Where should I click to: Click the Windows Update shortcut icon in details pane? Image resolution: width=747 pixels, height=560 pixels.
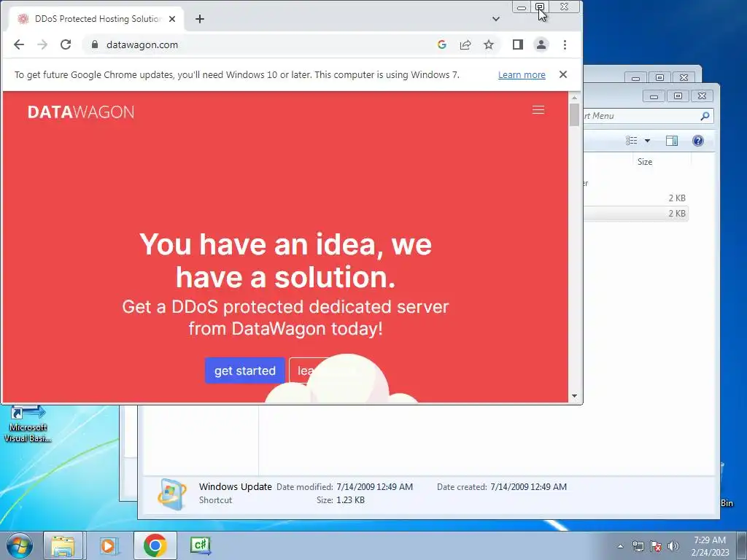pos(172,494)
